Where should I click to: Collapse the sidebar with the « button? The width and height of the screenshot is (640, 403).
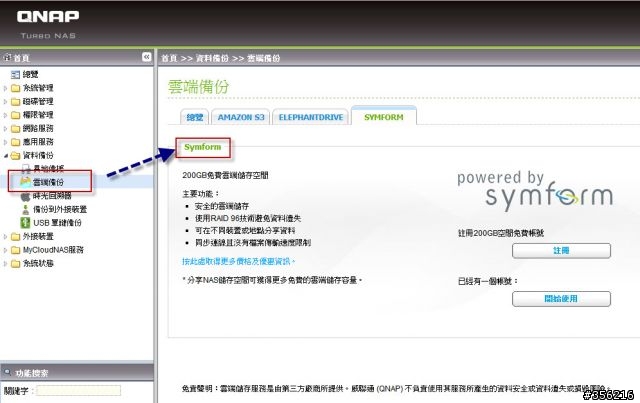[x=146, y=57]
